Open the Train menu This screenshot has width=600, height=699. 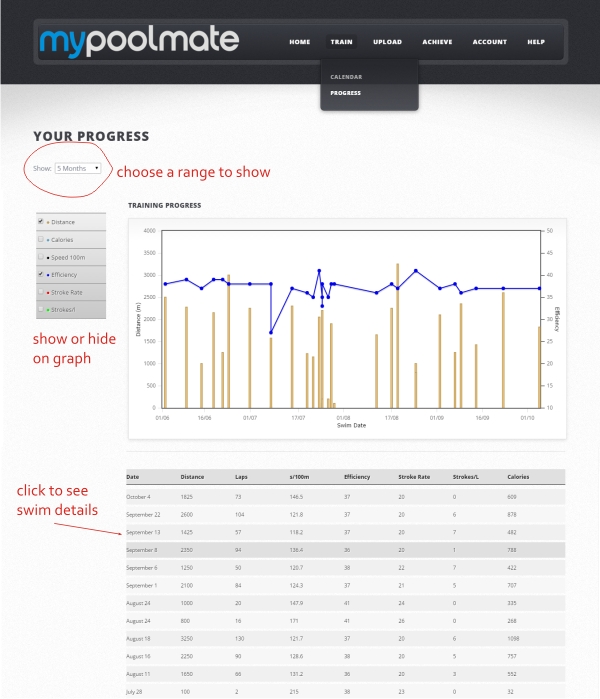coord(342,42)
